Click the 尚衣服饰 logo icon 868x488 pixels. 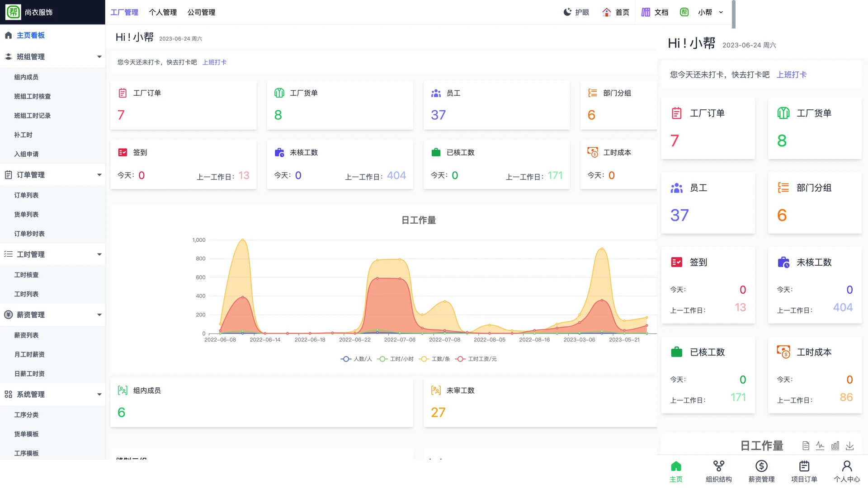[x=14, y=12]
